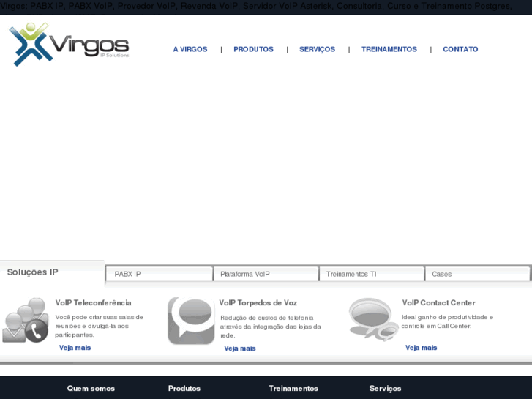Click Treinamentos in the footer
Viewport: 532px width, 399px height.
tap(293, 389)
